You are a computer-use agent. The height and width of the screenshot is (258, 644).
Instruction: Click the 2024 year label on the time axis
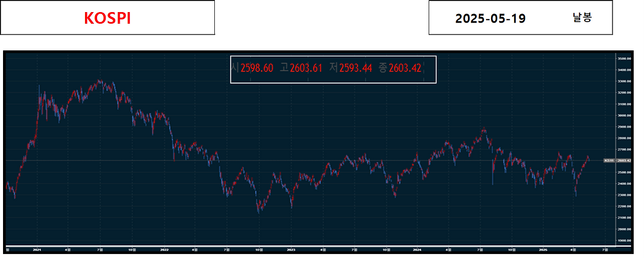417,249
